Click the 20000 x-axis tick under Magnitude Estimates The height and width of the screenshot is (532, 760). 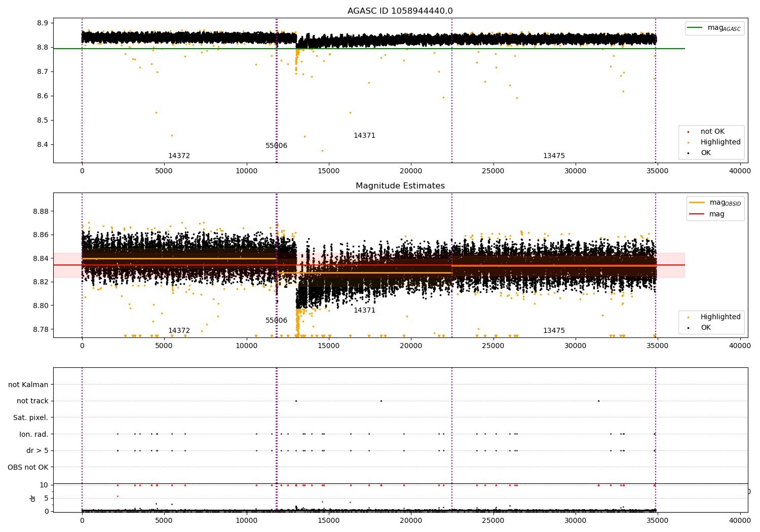411,346
